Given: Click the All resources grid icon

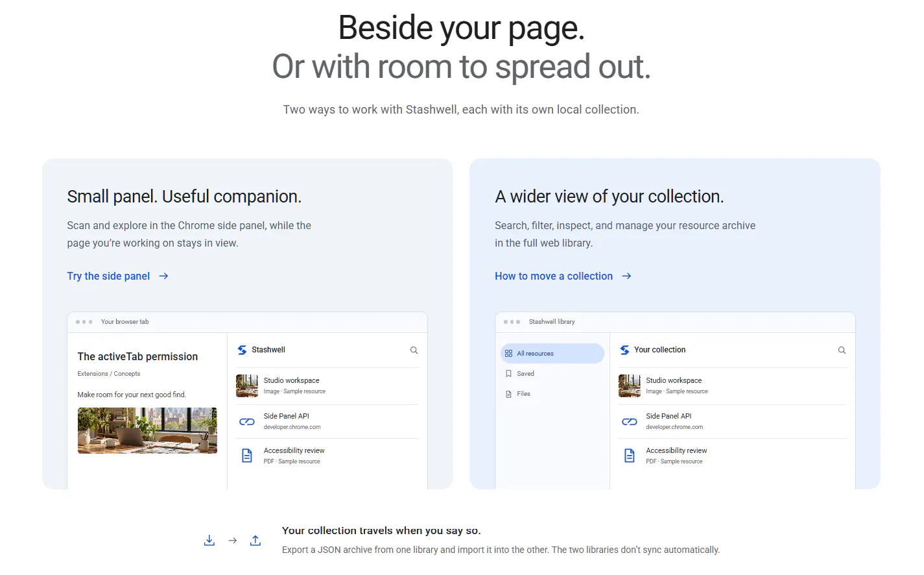Looking at the screenshot, I should [508, 354].
